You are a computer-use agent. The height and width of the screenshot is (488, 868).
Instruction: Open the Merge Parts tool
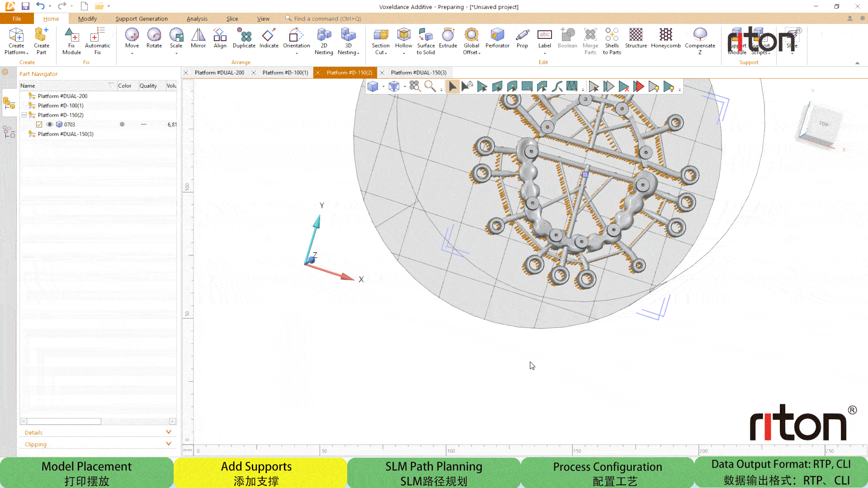click(x=590, y=41)
